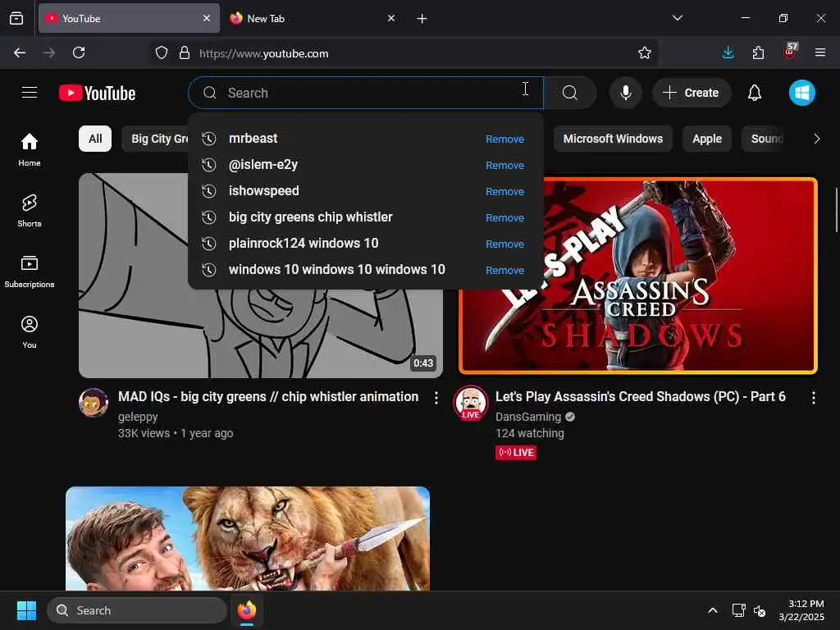Screen dimensions: 840x630
Task: Remove mrbeast from search history
Action: point(504,139)
